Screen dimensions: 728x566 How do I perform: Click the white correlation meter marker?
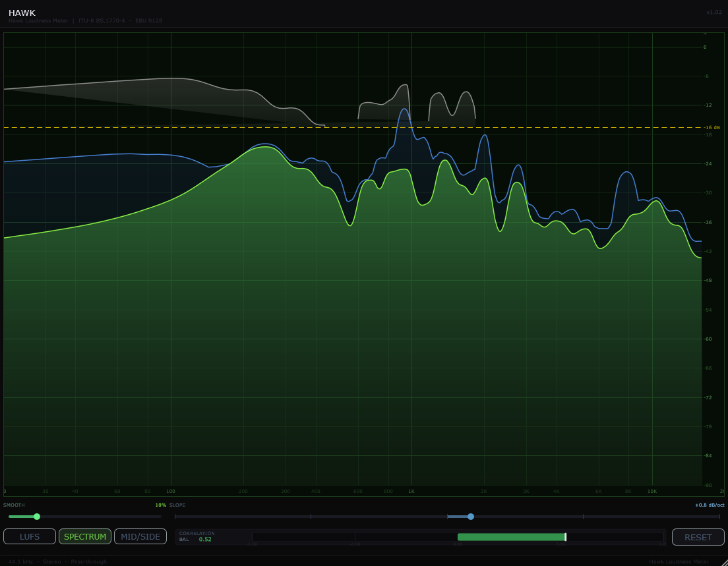tap(565, 537)
